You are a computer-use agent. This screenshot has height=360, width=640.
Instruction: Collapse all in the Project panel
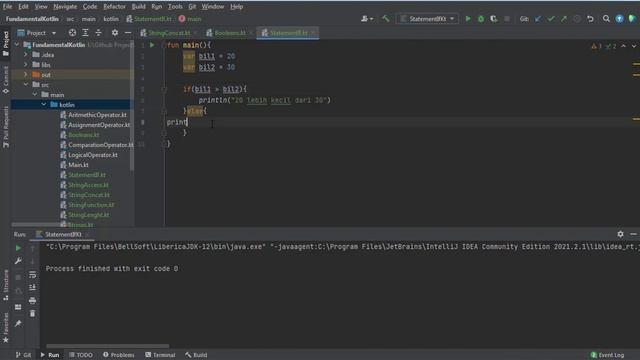point(98,33)
